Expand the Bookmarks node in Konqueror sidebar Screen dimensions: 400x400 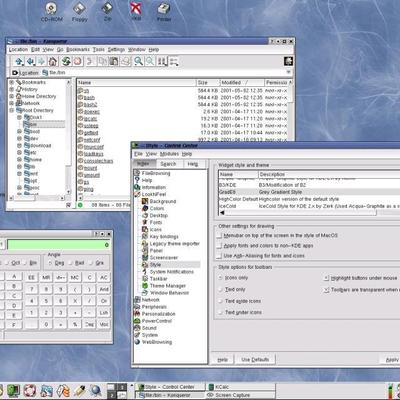coord(12,82)
